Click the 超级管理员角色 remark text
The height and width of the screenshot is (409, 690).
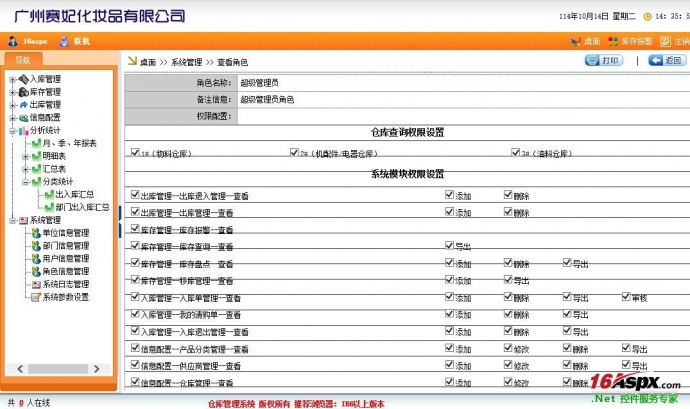tap(267, 99)
